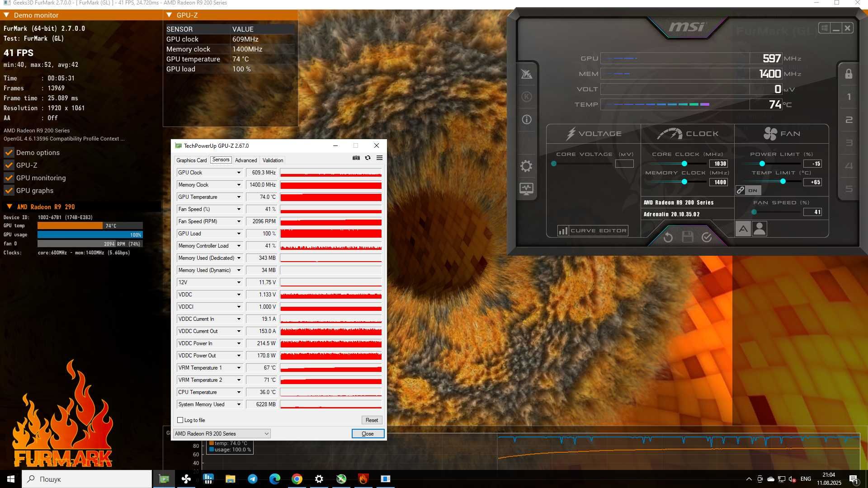Open Afterburner hardware monitor icon
Image resolution: width=868 pixels, height=488 pixels.
click(x=526, y=188)
